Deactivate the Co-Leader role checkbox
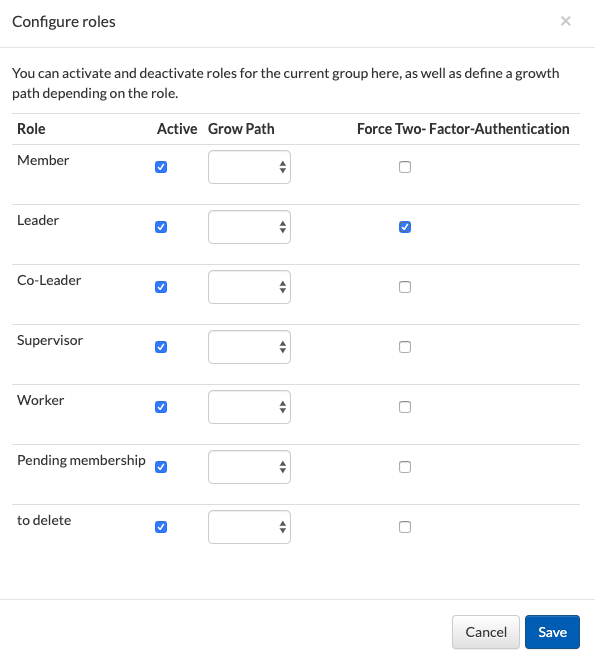The height and width of the screenshot is (660, 595). tap(161, 287)
